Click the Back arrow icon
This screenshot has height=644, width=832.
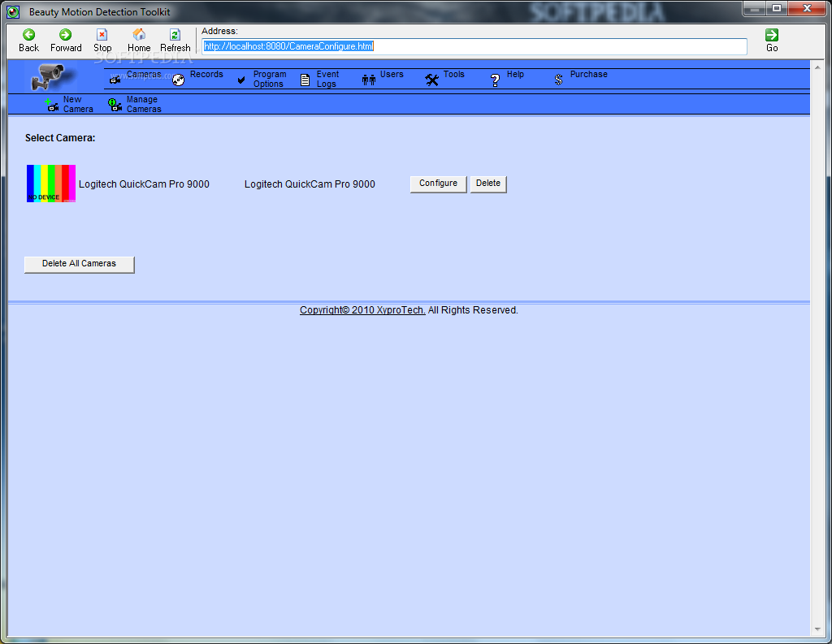coord(28,34)
